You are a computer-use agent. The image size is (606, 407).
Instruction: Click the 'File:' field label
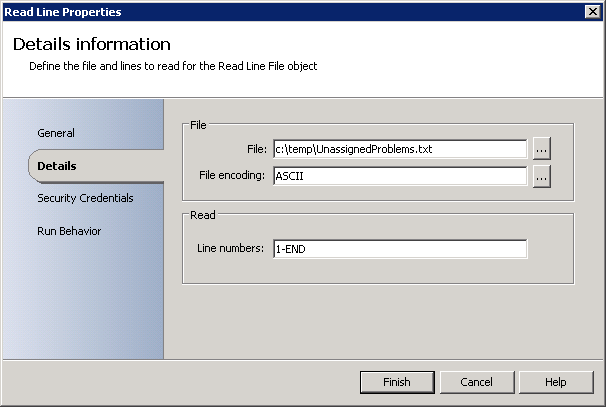point(257,149)
